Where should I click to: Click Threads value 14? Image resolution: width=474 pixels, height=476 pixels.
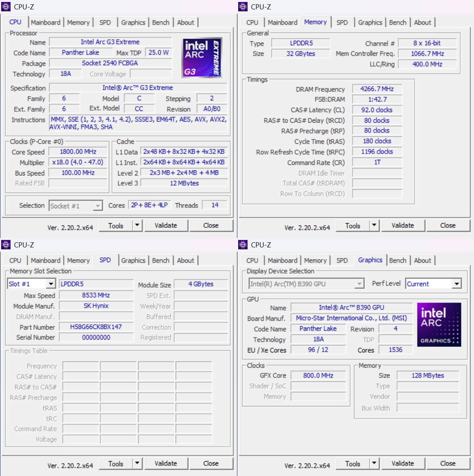(x=215, y=205)
